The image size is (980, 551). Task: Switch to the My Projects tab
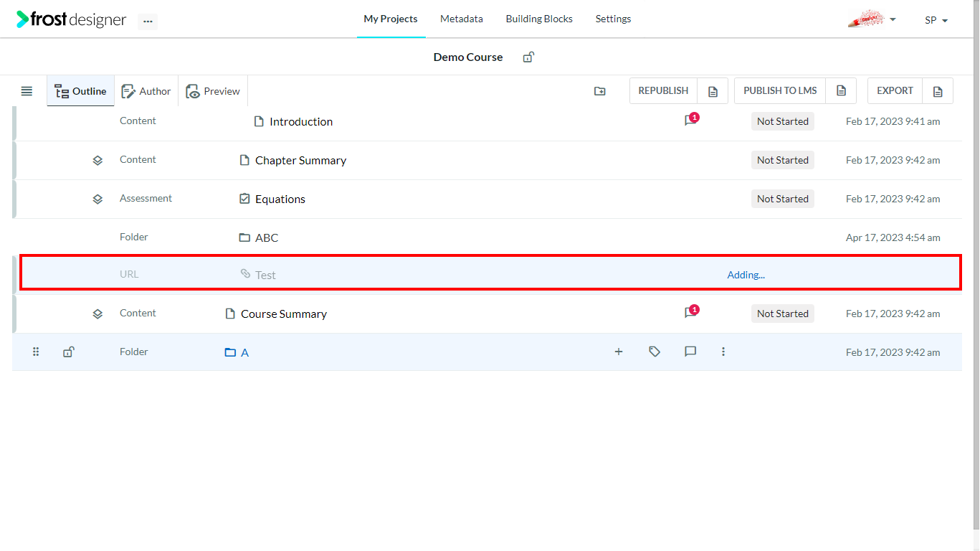[391, 19]
